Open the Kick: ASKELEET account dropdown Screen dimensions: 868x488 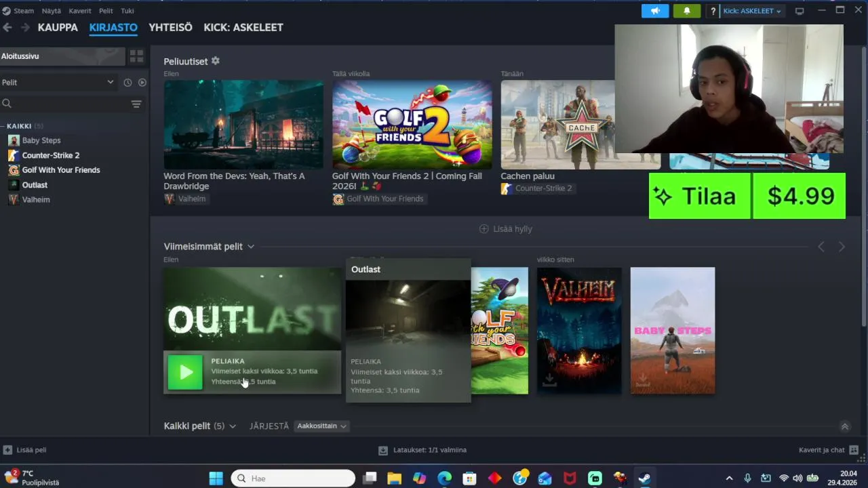pos(751,11)
